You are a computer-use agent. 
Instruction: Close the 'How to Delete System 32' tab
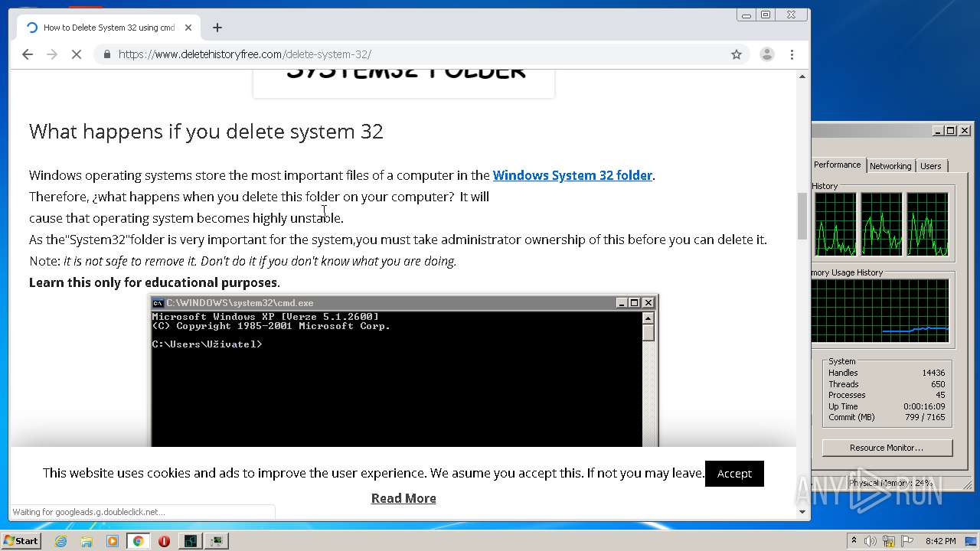click(188, 28)
